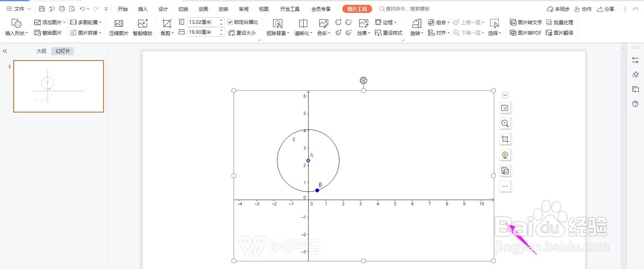
Task: Click the 图片转文字 picture-to-text tool
Action: [x=526, y=22]
